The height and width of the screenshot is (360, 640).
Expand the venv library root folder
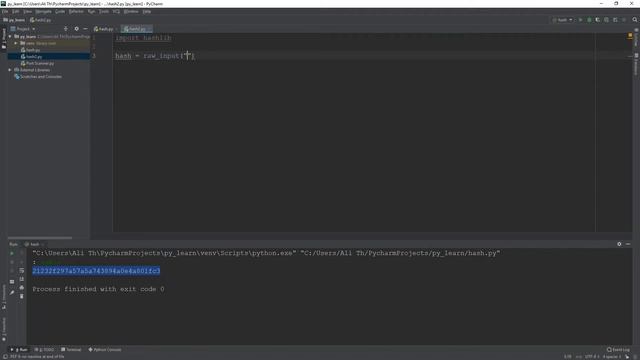coord(16,43)
